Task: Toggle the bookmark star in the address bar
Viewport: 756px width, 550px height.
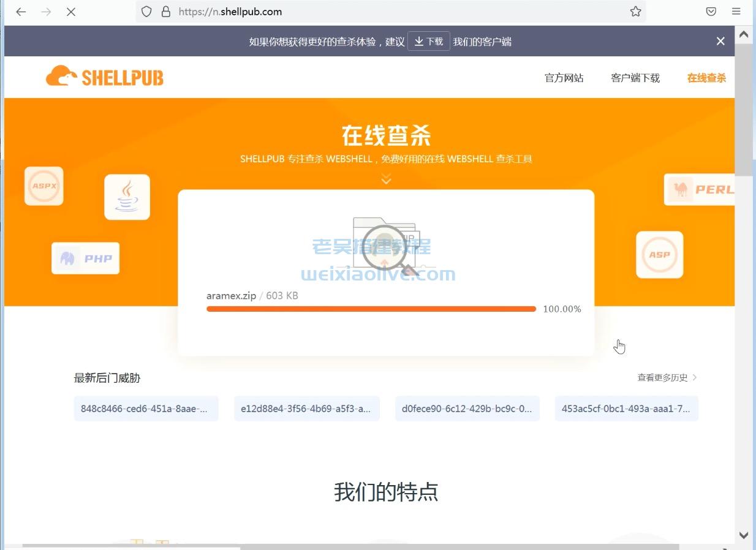Action: 635,11
